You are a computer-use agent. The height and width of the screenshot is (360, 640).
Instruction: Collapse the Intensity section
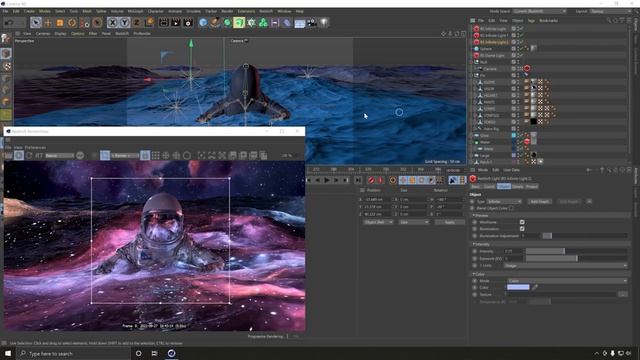474,244
